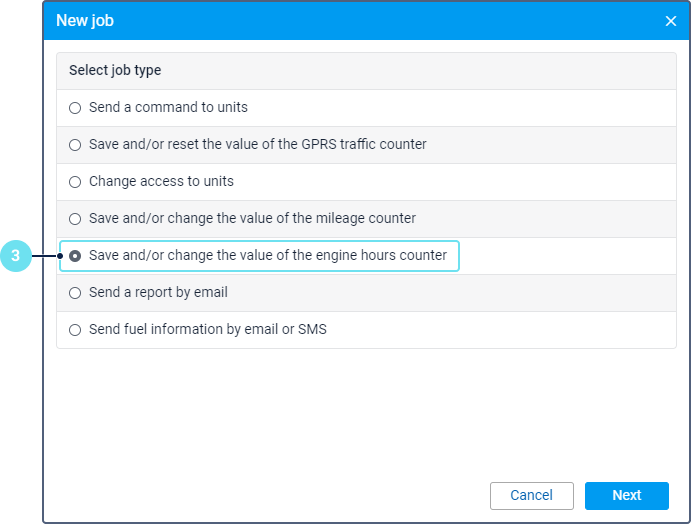The width and height of the screenshot is (691, 524).
Task: Click the "Send a report by email" text
Action: [x=158, y=292]
